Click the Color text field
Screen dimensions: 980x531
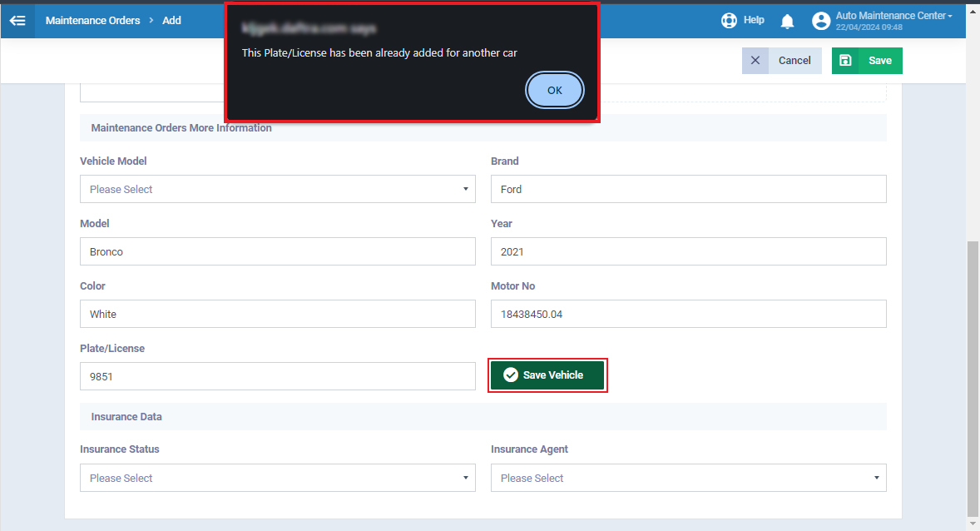[x=277, y=314]
